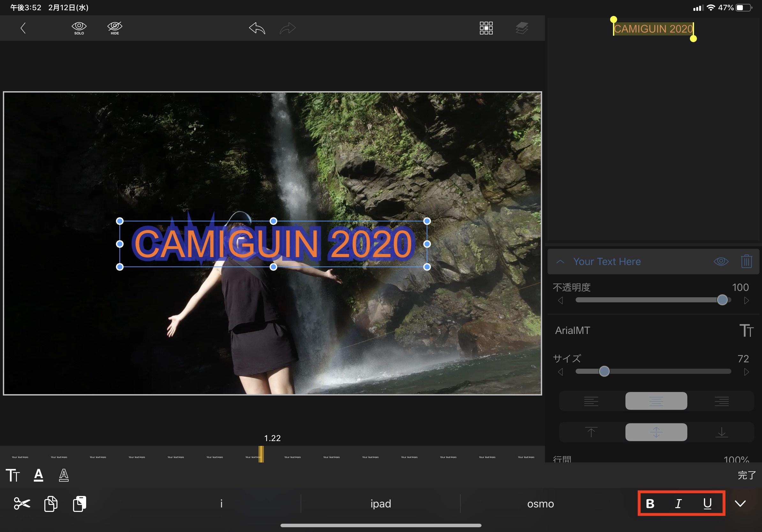This screenshot has height=532, width=762.
Task: Open the grid view icon
Action: pos(486,28)
